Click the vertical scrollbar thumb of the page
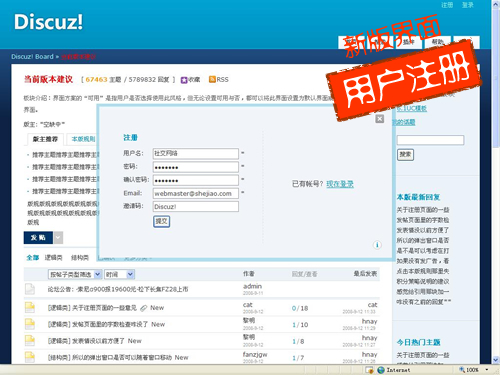Image resolution: width=500 pixels, height=375 pixels. 496,77
